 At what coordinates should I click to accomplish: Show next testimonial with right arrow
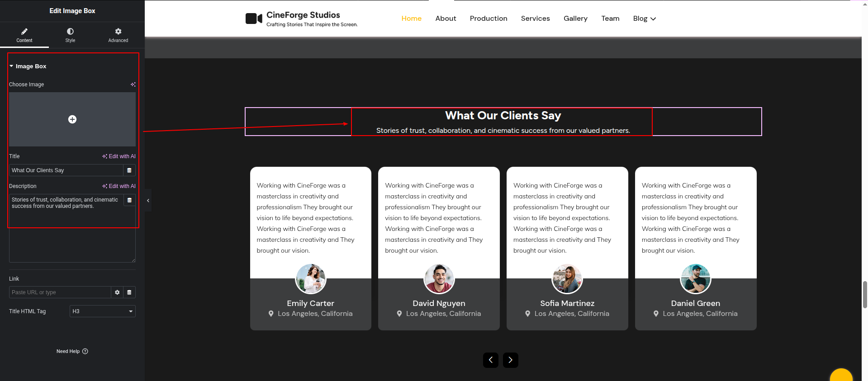point(510,360)
